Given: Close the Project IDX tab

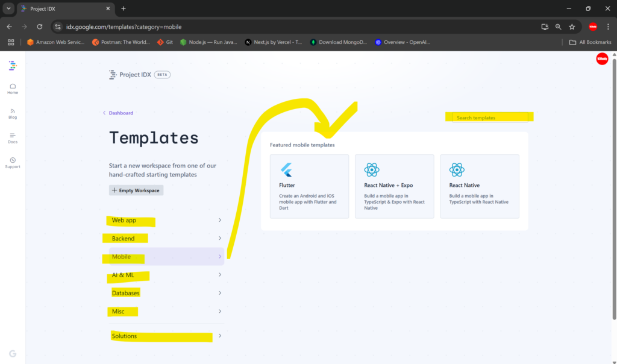Looking at the screenshot, I should [x=108, y=8].
